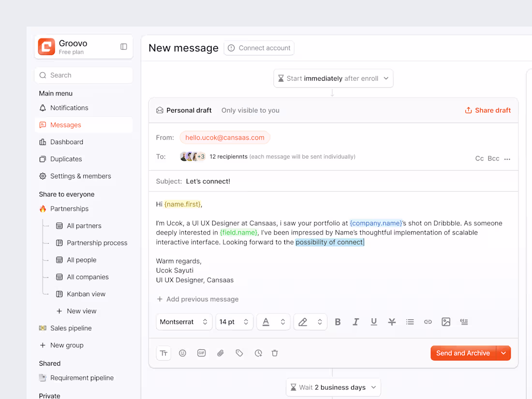Open the text color picker
This screenshot has height=399, width=532.
click(x=273, y=322)
